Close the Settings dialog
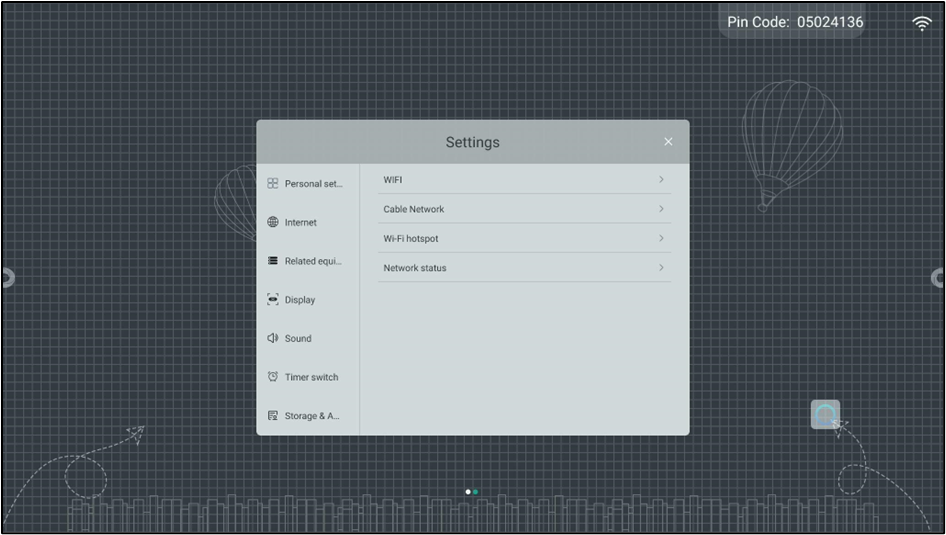 (x=668, y=142)
